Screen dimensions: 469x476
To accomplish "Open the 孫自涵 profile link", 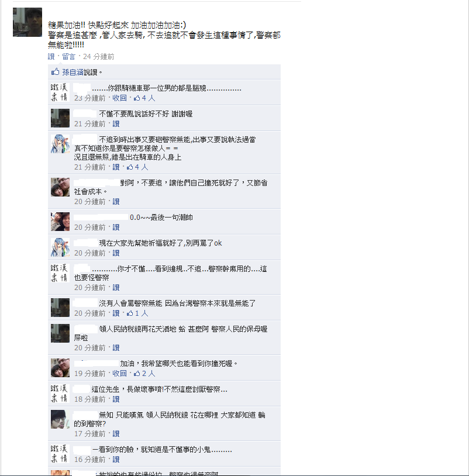I will pos(73,73).
